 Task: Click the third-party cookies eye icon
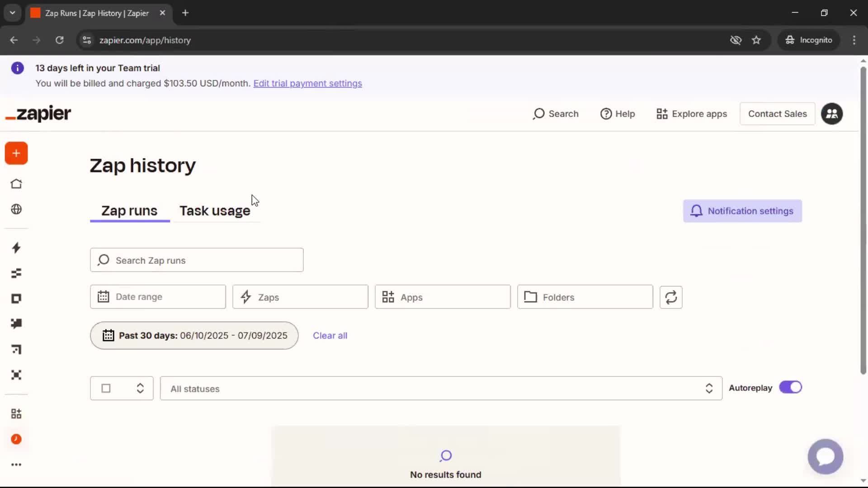(x=736, y=40)
